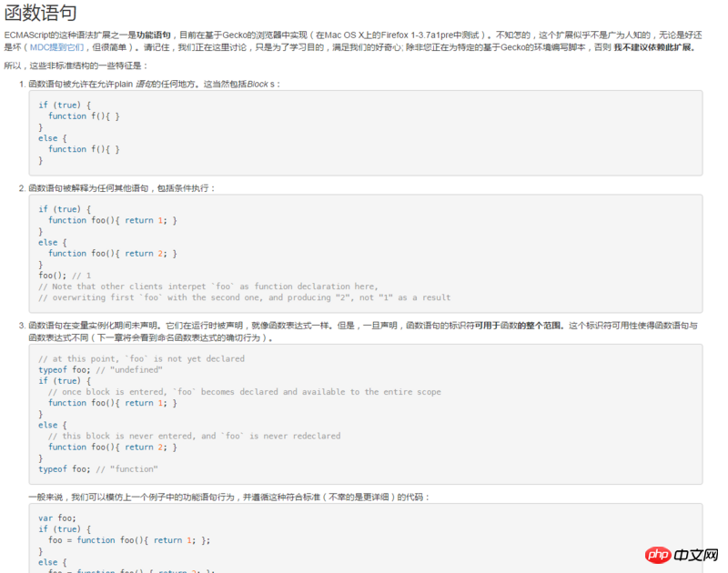This screenshot has width=728, height=573.
Task: Click the paragraph 所以，这些非标准结构的一些特征是
Action: point(76,65)
